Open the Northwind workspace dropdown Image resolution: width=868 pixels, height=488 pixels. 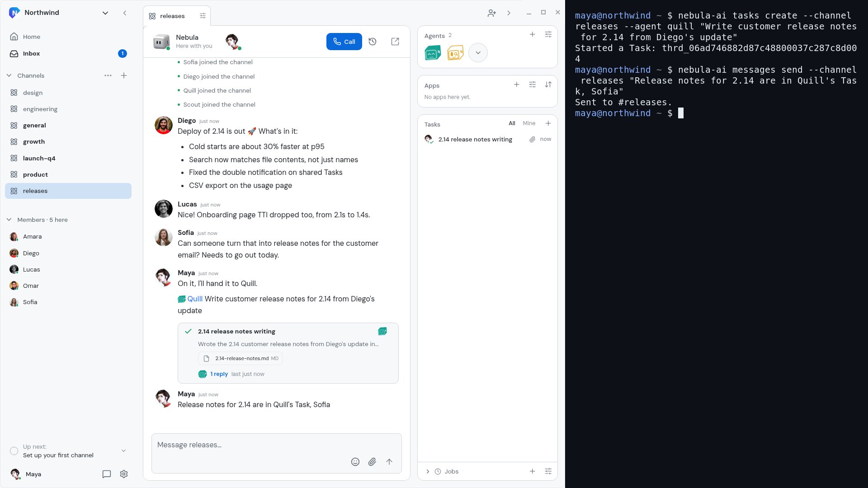point(105,13)
